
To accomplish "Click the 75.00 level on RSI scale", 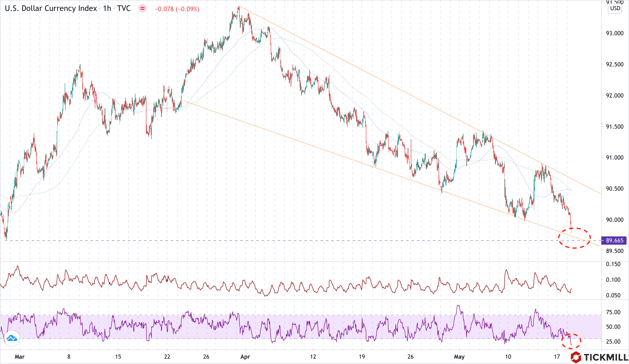I will click(x=613, y=312).
